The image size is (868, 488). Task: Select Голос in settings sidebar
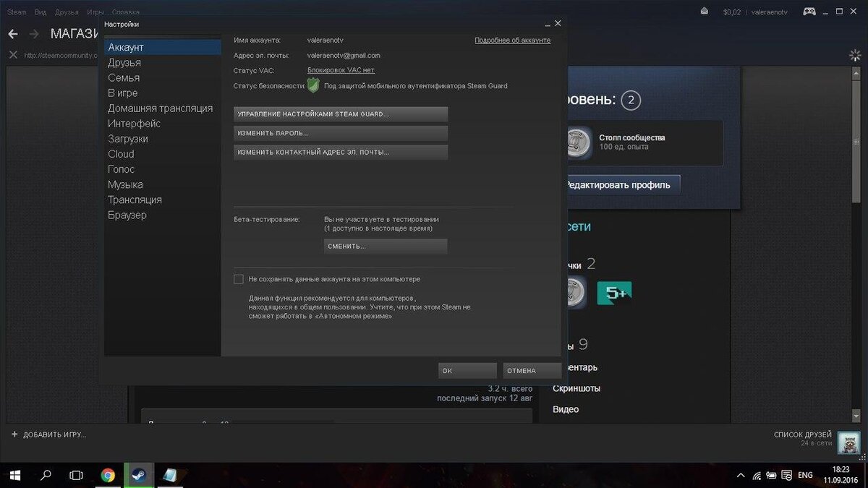tap(163, 168)
